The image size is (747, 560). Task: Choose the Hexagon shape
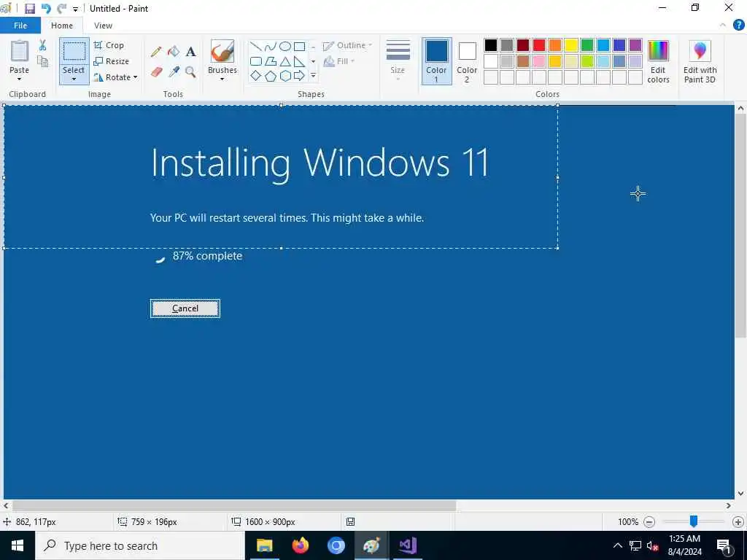[x=285, y=76]
